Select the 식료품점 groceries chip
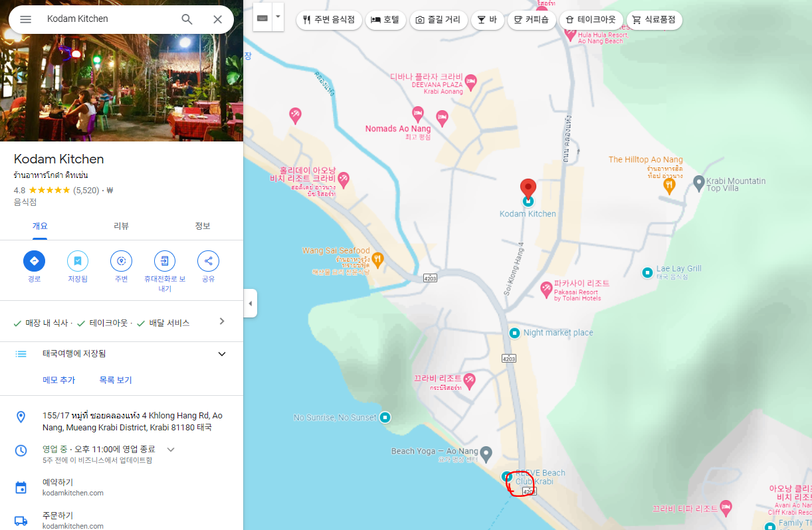 tap(655, 20)
